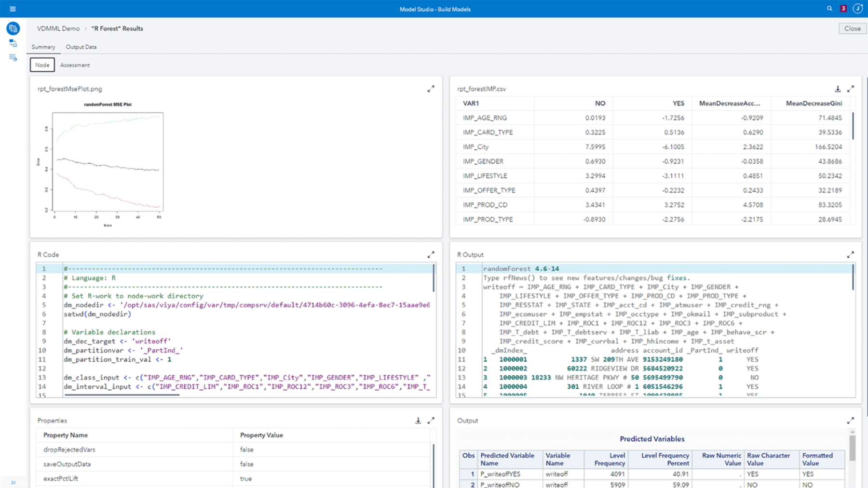
Task: Open the search tool in the top bar
Action: click(829, 8)
